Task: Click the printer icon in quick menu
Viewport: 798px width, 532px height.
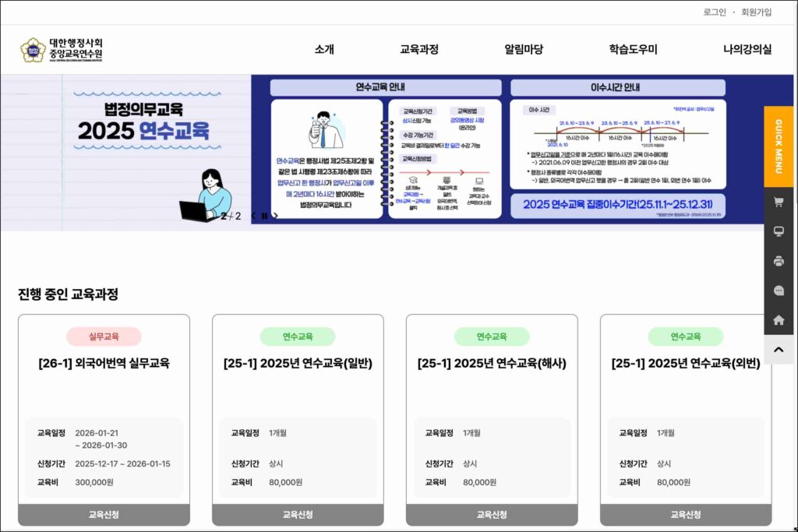Action: pos(778,262)
